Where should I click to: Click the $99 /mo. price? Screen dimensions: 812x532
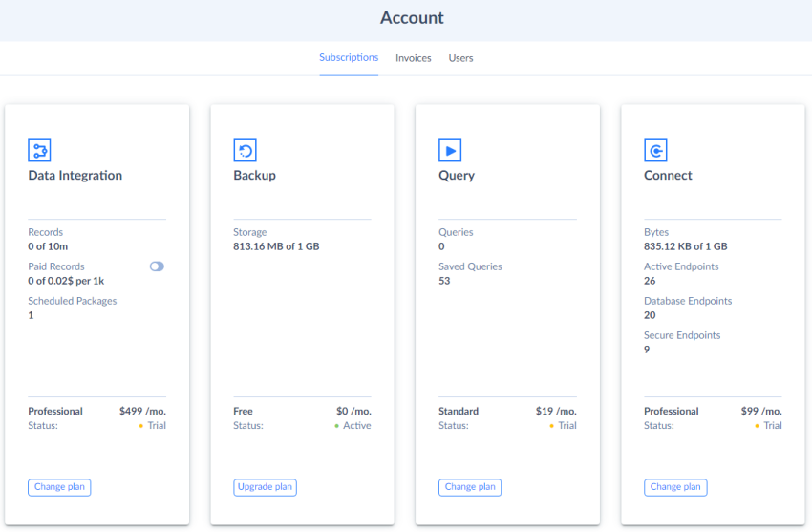pos(761,411)
